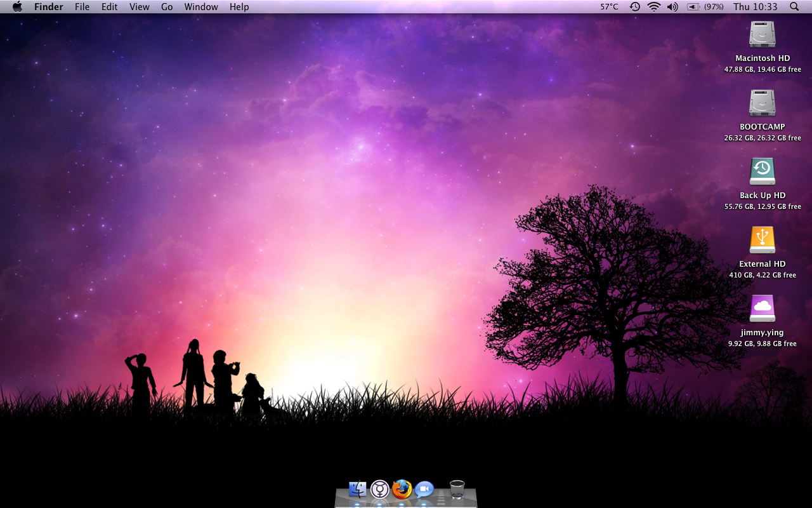Click the Thu 10:33 clock

(x=755, y=7)
